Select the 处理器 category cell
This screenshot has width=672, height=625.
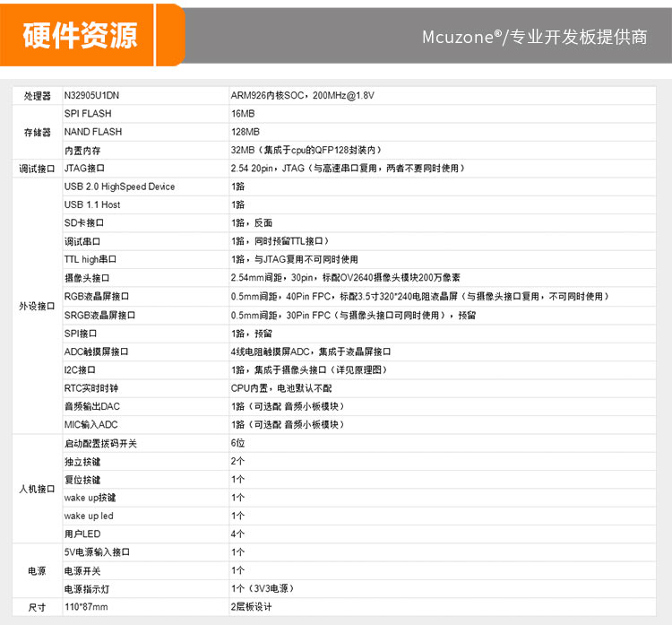point(38,96)
